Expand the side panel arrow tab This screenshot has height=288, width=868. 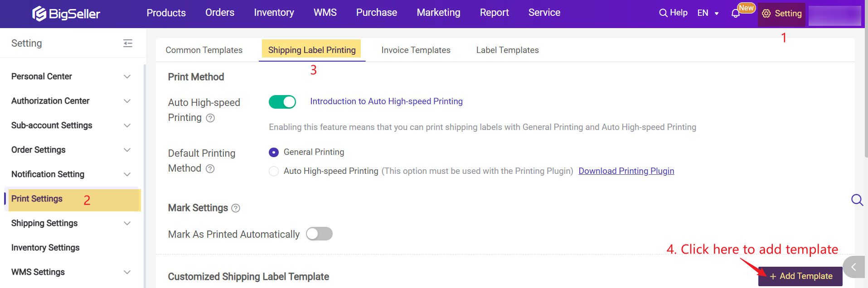(x=854, y=267)
